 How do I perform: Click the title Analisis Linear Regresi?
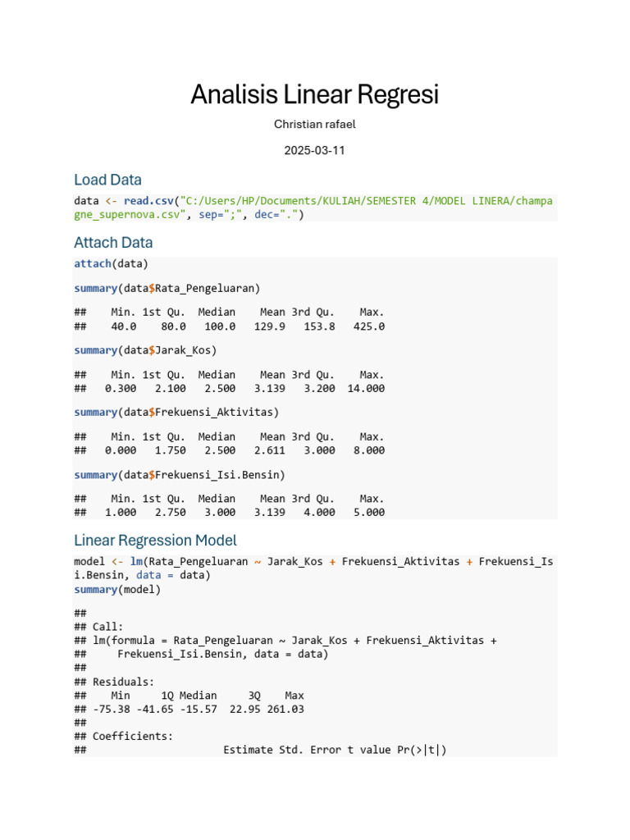[x=314, y=94]
